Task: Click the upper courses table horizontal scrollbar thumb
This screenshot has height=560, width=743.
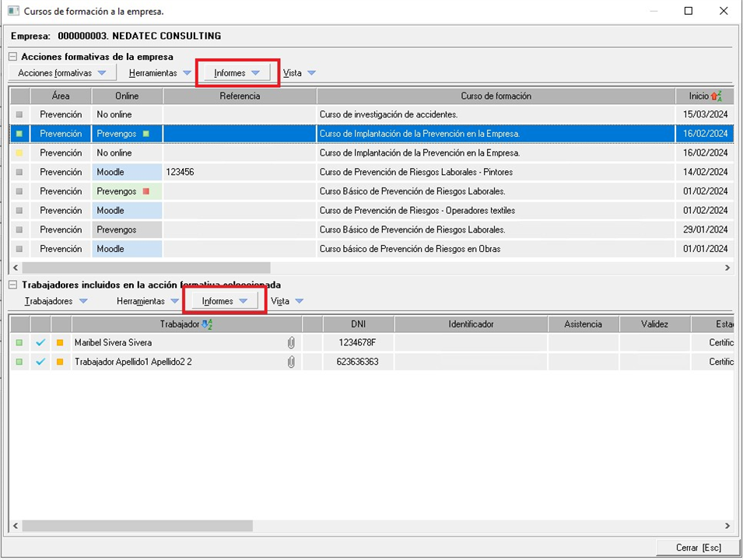Action: (146, 268)
